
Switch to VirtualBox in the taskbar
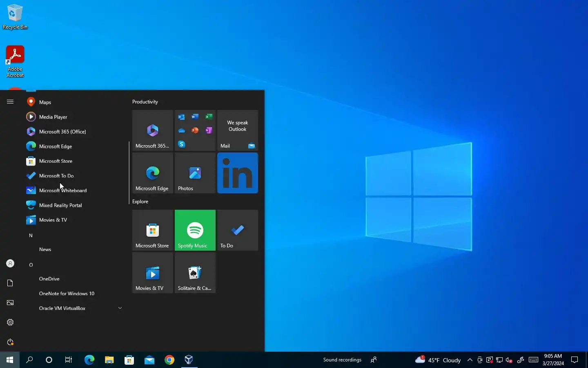click(189, 360)
